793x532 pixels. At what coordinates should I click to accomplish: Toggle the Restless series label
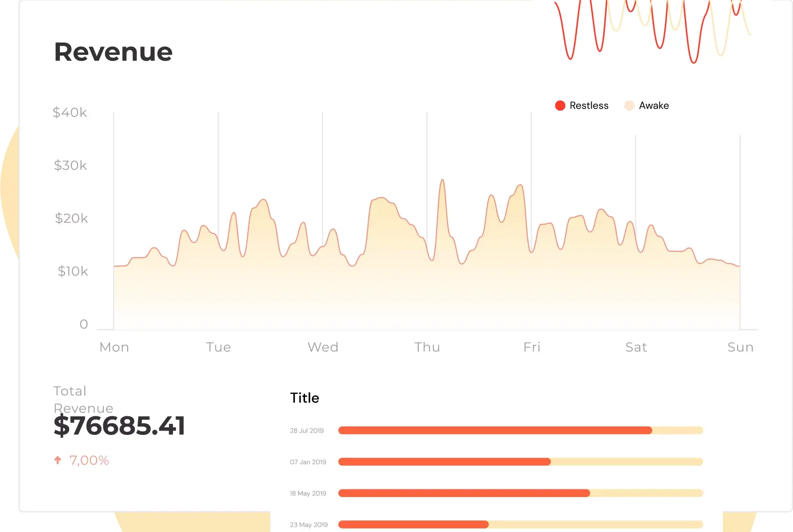coord(589,106)
